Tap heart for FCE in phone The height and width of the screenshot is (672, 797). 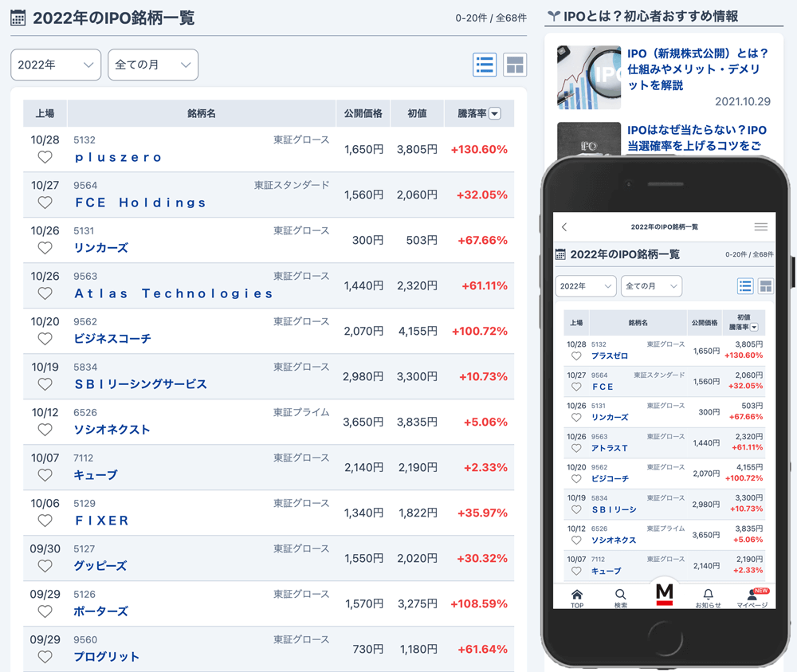pos(576,387)
